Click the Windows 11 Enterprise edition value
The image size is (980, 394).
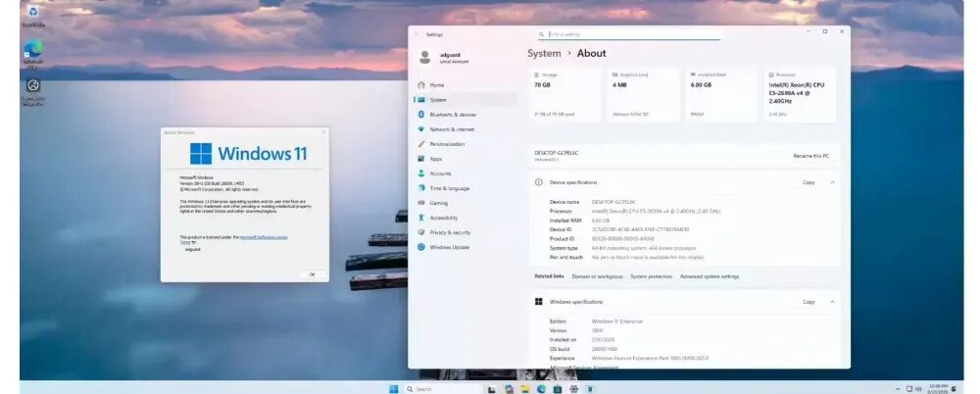(616, 321)
